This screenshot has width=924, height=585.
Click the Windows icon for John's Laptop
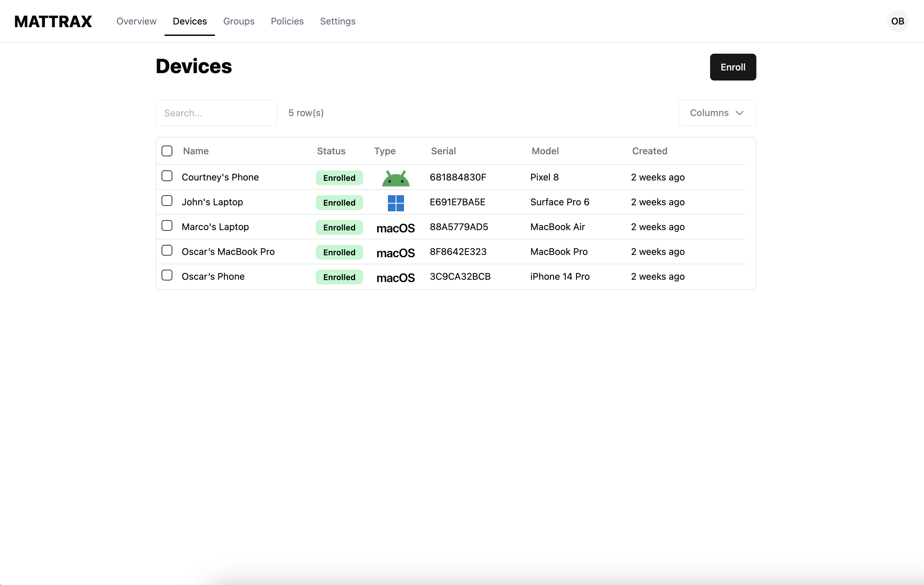point(396,203)
